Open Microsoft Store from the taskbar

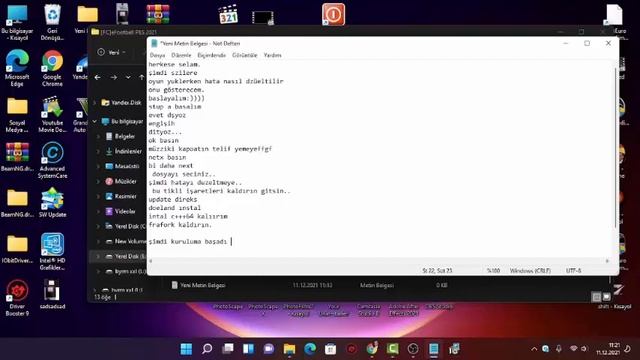pyautogui.click(x=331, y=349)
